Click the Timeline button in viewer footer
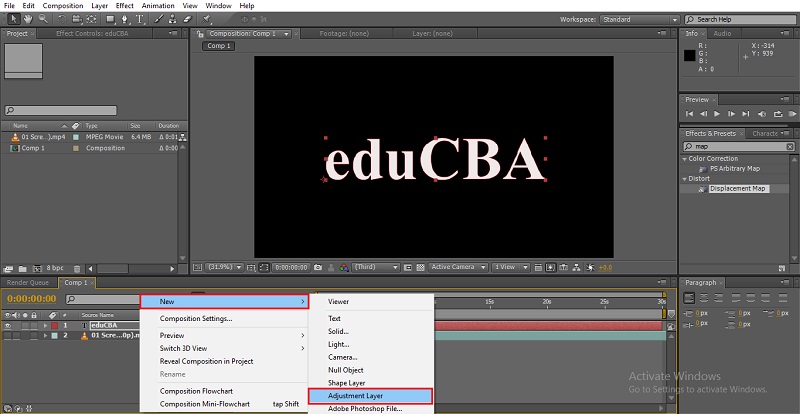The image size is (800, 414). [564, 267]
